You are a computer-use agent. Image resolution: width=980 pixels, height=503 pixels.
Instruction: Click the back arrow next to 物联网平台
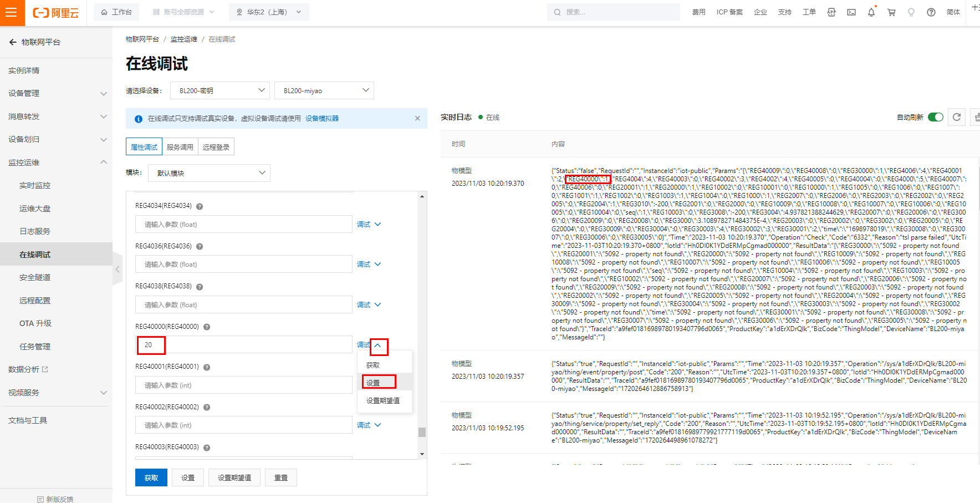coord(13,42)
